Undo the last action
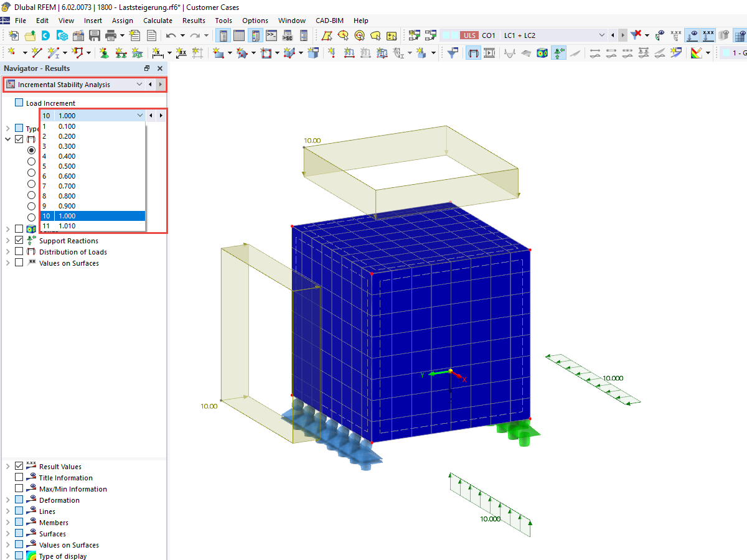Viewport: 747px width, 560px height. (x=169, y=35)
